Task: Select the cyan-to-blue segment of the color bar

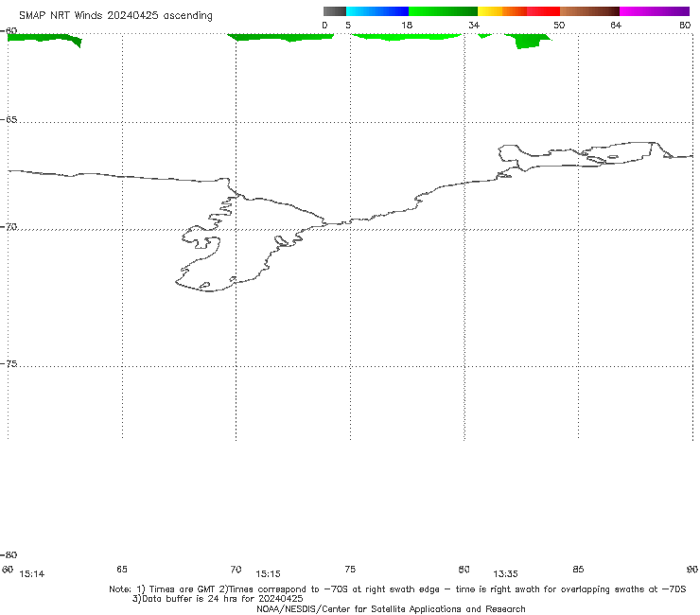Action: point(377,11)
